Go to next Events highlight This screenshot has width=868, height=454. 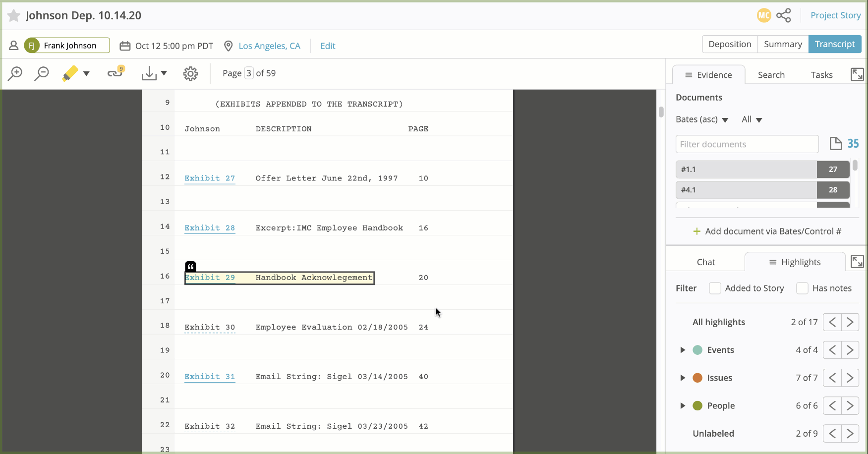click(x=850, y=350)
